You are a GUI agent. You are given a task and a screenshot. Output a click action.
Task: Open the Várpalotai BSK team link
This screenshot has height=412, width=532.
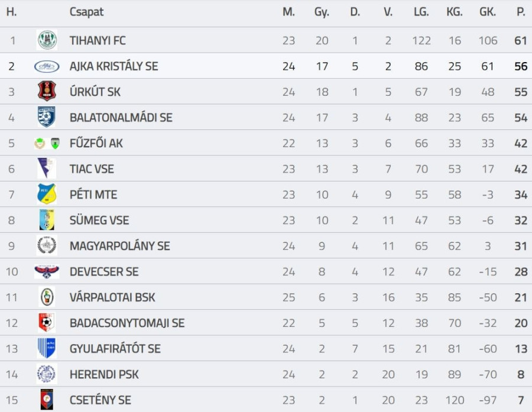112,297
